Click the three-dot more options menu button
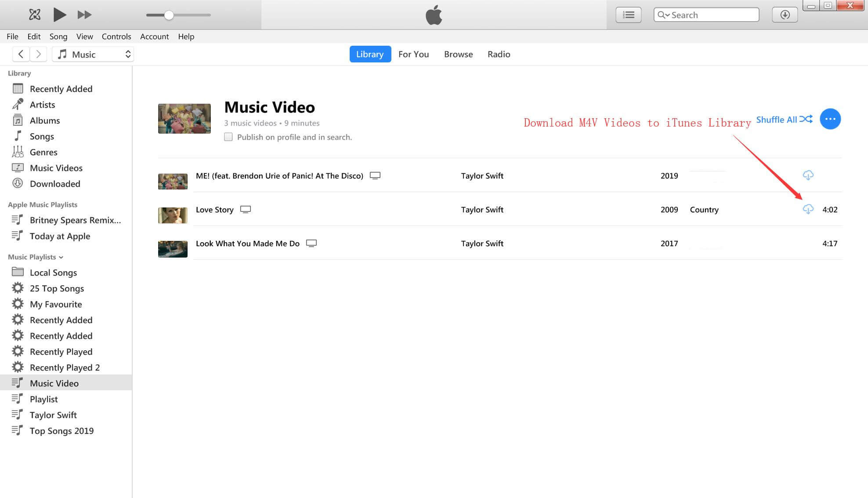 [830, 118]
